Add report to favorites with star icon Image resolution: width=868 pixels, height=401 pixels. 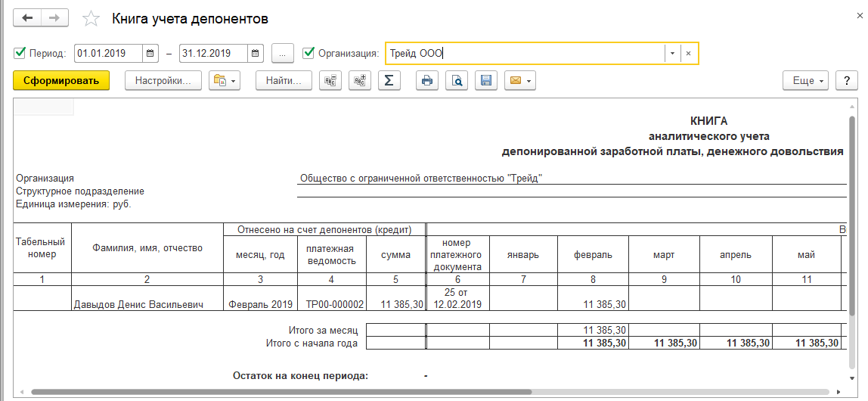[91, 19]
